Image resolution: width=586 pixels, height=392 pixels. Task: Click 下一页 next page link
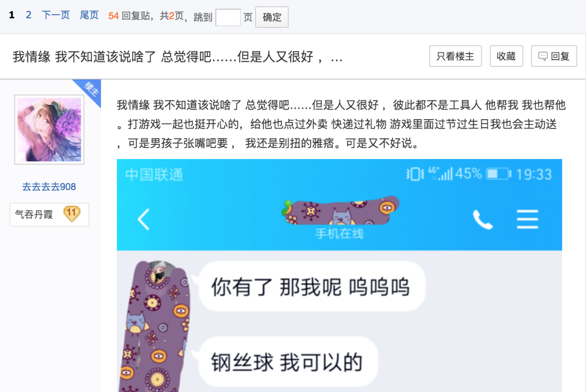[x=55, y=15]
